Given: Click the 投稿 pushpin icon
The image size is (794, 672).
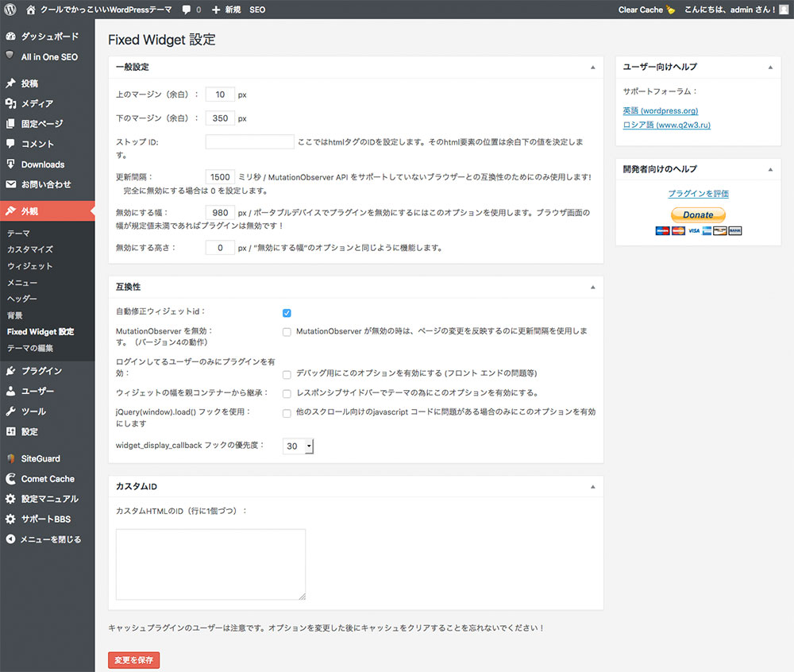Looking at the screenshot, I should coord(10,83).
